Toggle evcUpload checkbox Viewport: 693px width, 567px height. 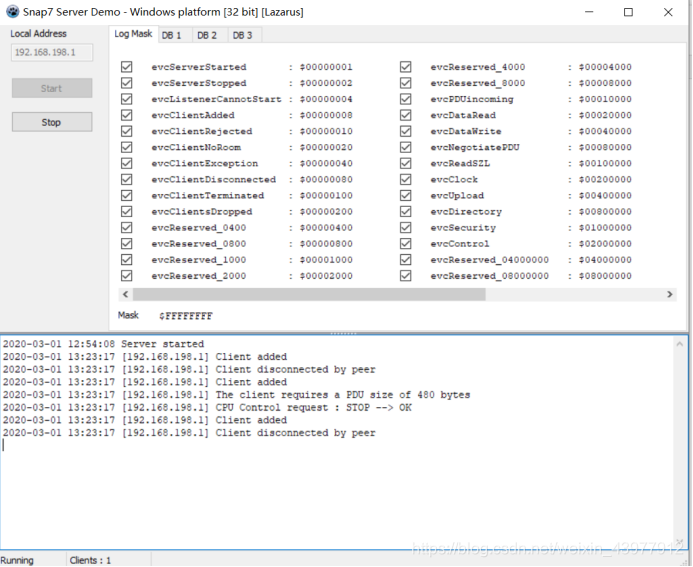406,195
